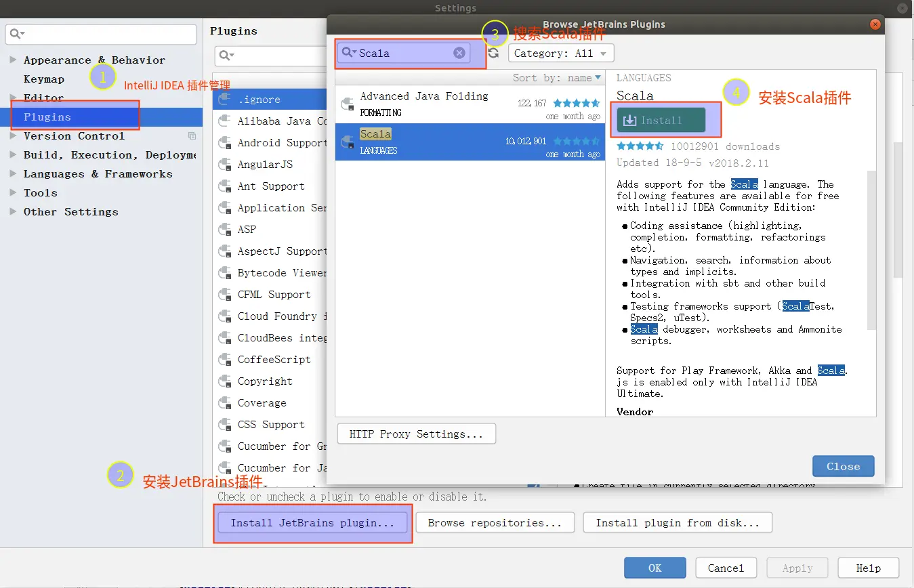
Task: Open the Category: All dropdown
Action: coord(561,53)
